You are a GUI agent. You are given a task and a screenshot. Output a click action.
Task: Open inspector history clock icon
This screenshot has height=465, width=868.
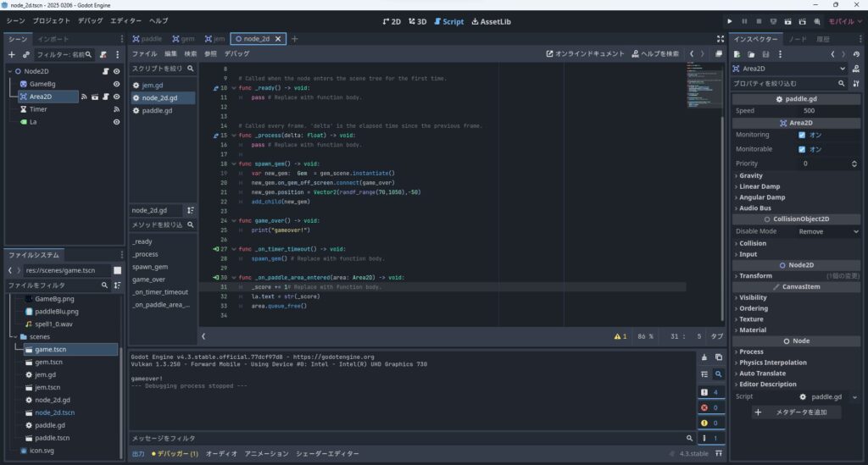(856, 54)
